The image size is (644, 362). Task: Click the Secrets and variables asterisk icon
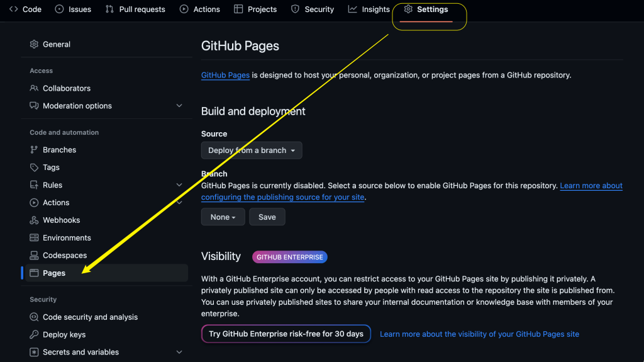[x=34, y=352]
